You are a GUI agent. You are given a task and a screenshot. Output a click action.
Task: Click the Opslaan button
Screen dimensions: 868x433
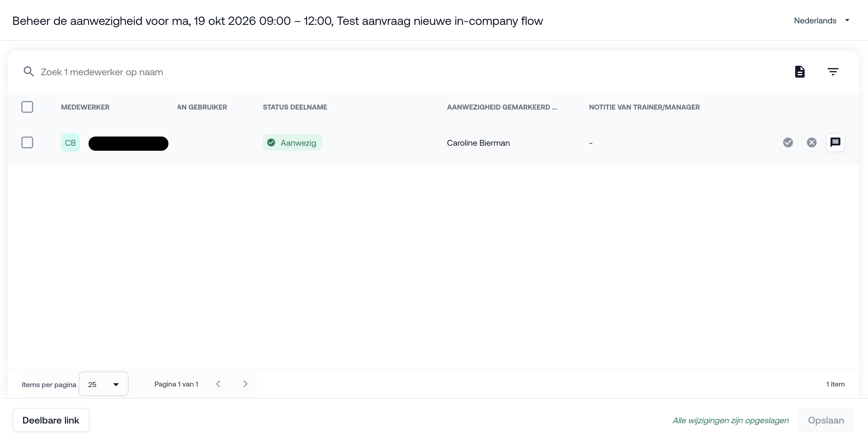coord(826,420)
